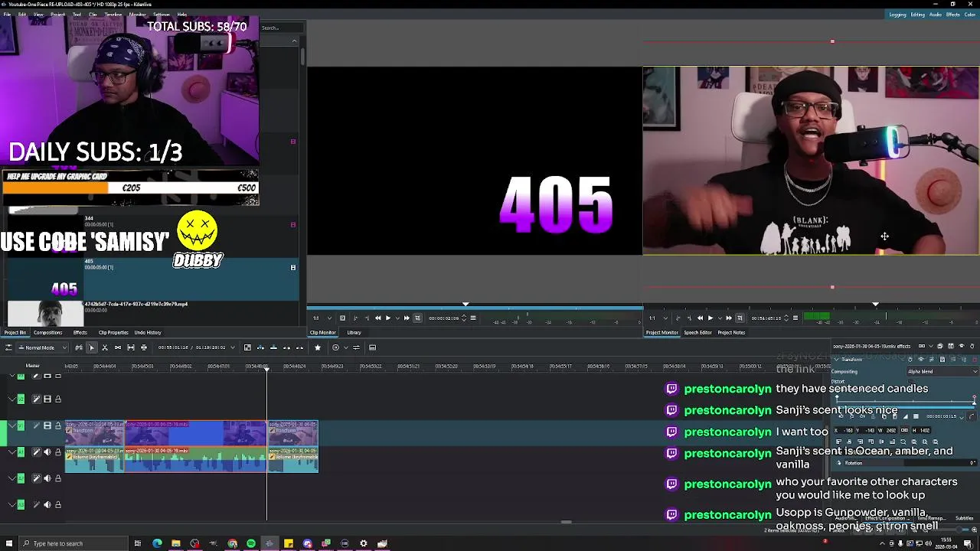Click the extract timeline zone icon
Screen dimensions: 980x551
coord(286,347)
